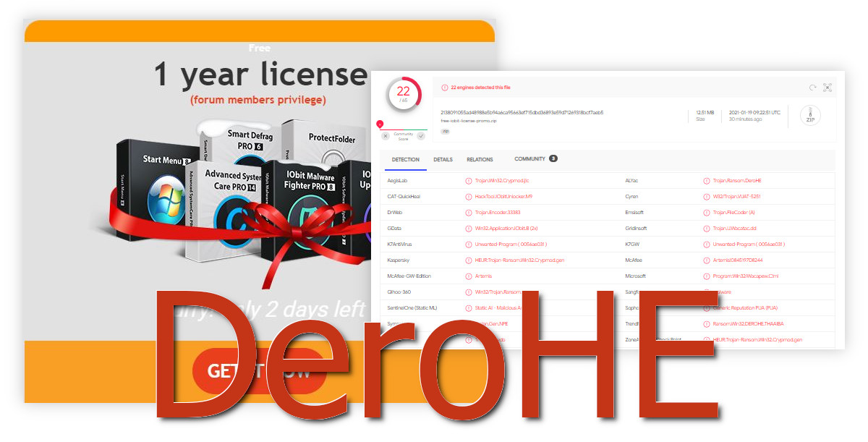The width and height of the screenshot is (868, 442).
Task: Click the Qihoo-360 engine name
Action: [399, 292]
